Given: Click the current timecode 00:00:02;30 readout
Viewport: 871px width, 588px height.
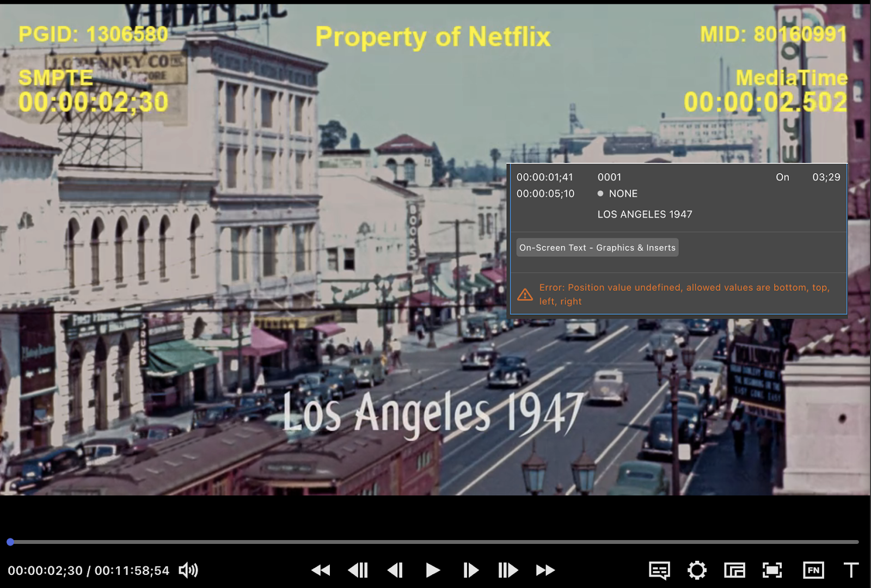Looking at the screenshot, I should (x=45, y=571).
